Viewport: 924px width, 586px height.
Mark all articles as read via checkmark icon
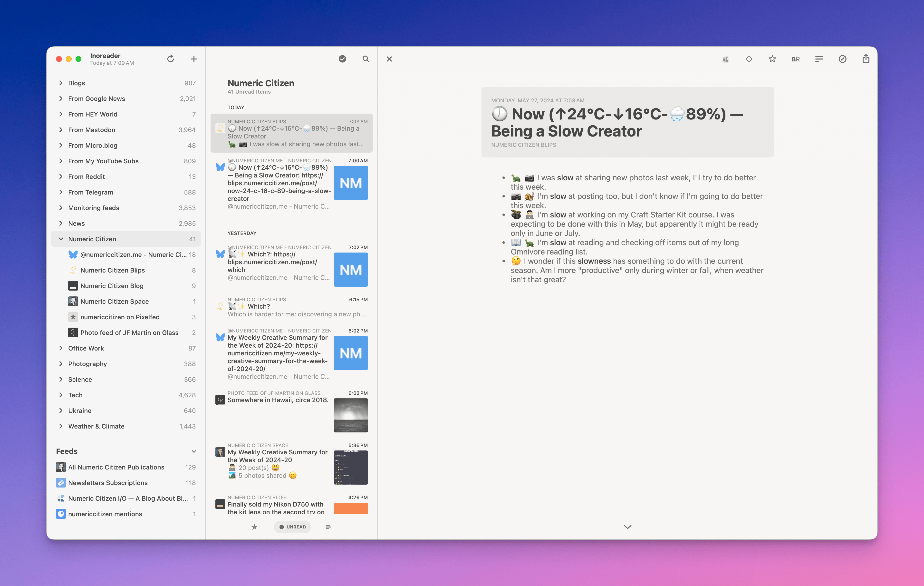(342, 59)
